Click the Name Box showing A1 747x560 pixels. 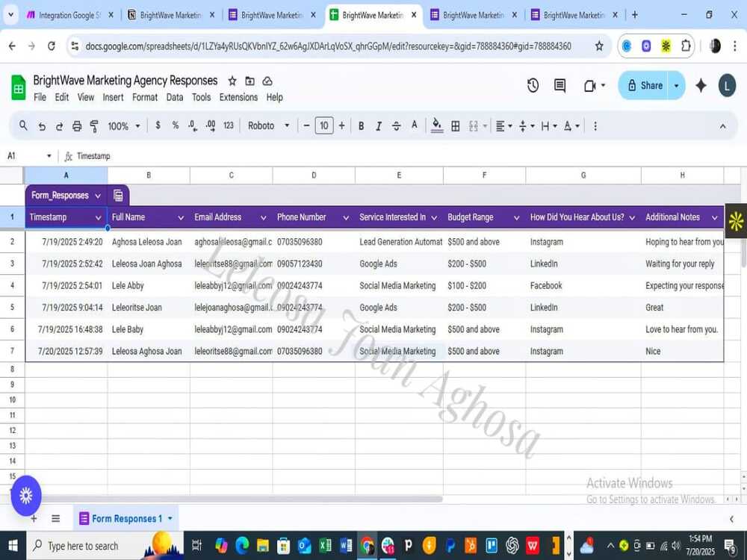pos(30,156)
